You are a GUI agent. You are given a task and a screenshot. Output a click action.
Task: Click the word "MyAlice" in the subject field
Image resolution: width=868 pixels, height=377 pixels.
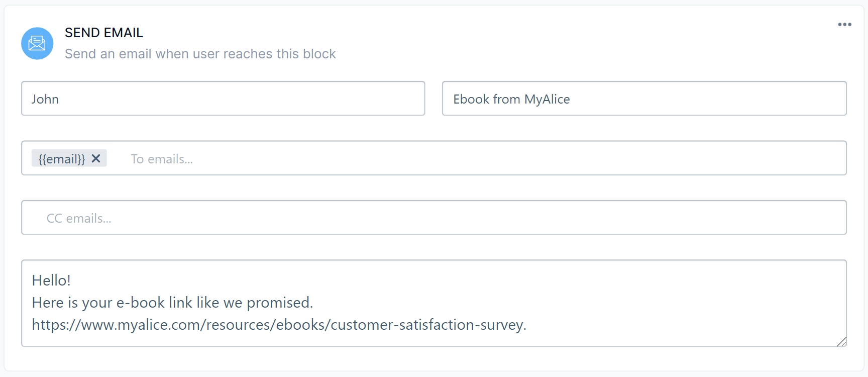pyautogui.click(x=547, y=99)
